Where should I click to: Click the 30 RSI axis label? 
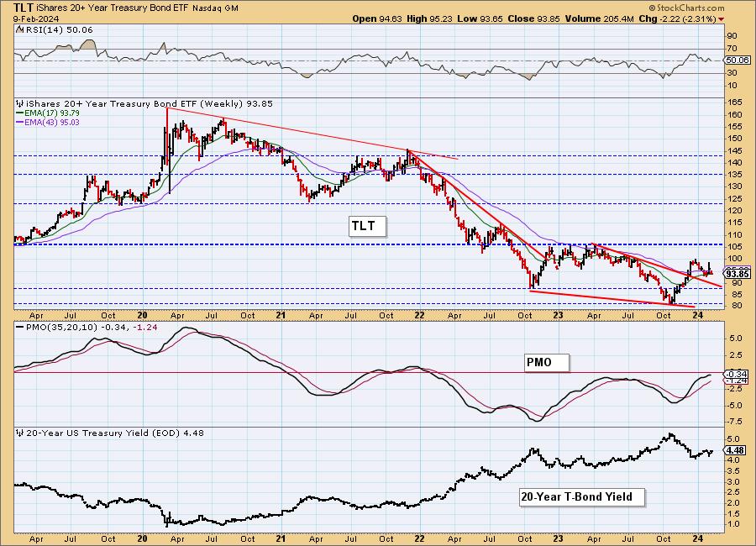point(732,73)
